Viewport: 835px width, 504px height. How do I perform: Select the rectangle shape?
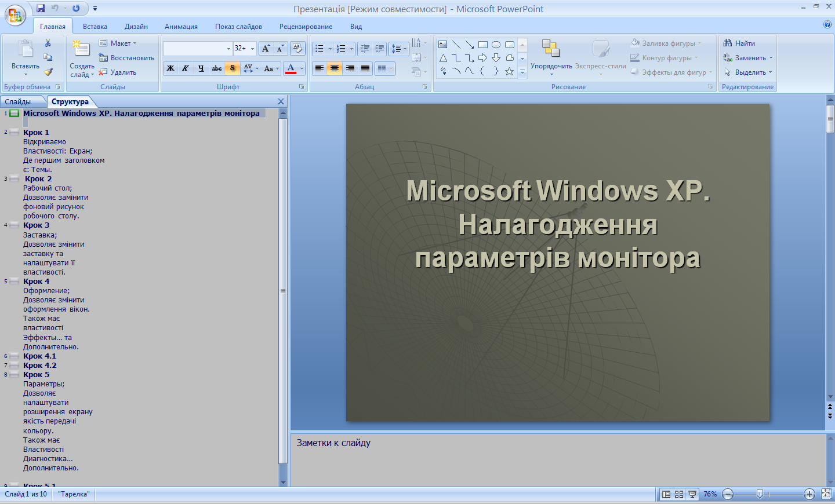483,44
